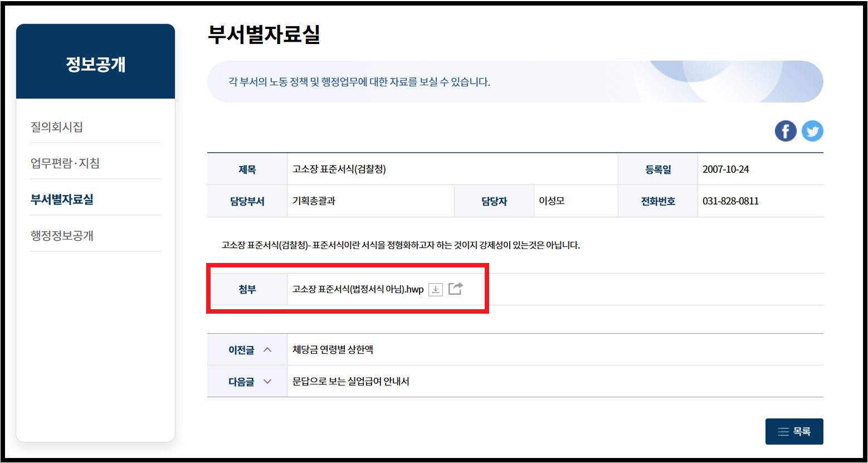Click the list icon in 목록 button
868x463 pixels.
(x=783, y=432)
